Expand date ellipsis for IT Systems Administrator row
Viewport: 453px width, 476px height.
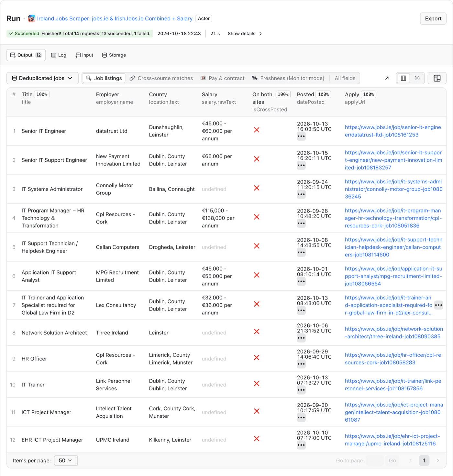[x=301, y=194]
